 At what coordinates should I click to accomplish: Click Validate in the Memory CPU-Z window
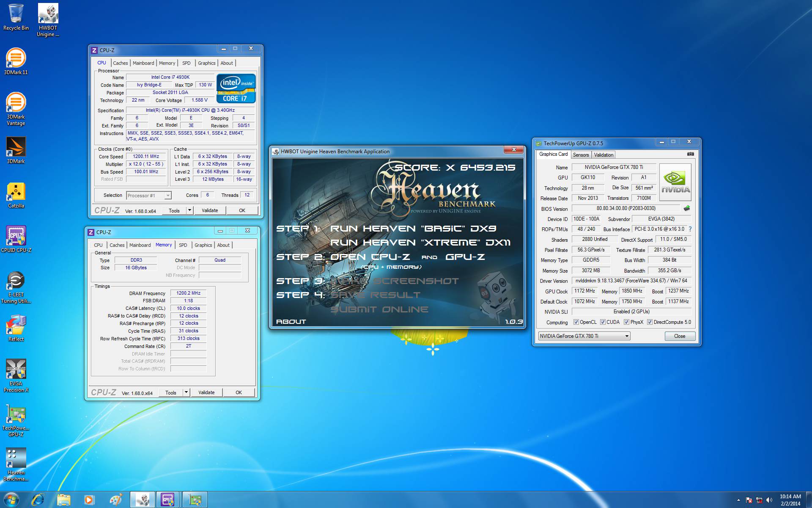pos(206,392)
